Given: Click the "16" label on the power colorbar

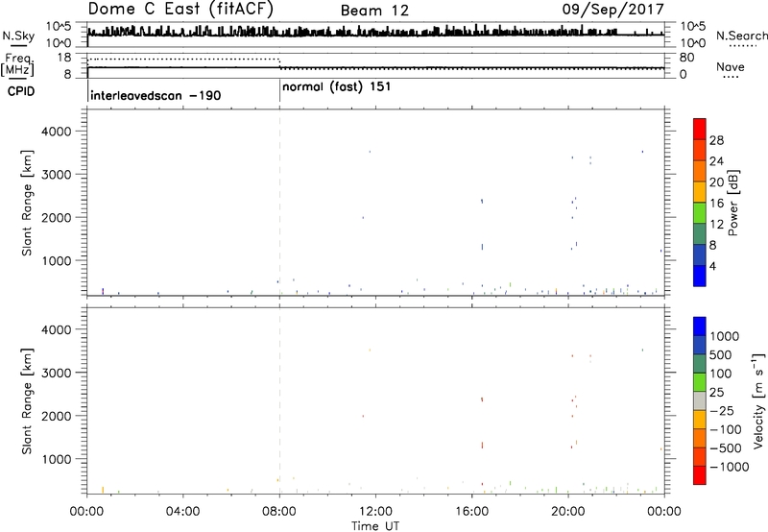Looking at the screenshot, I should tap(716, 204).
